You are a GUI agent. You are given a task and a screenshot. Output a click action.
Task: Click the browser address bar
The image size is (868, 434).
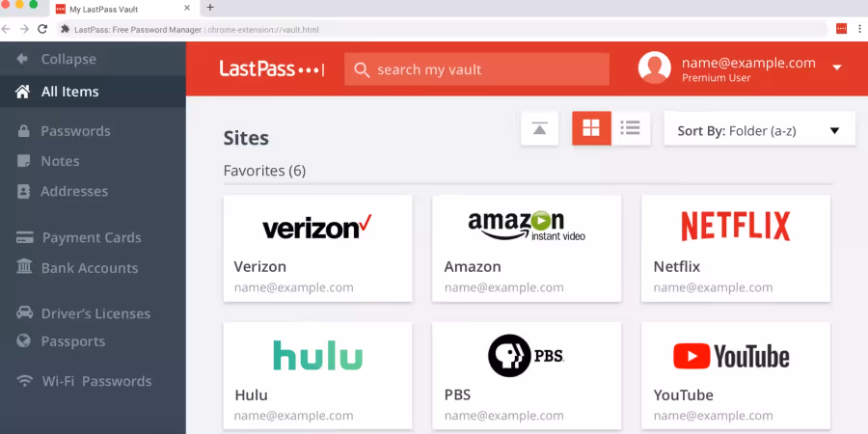point(443,29)
